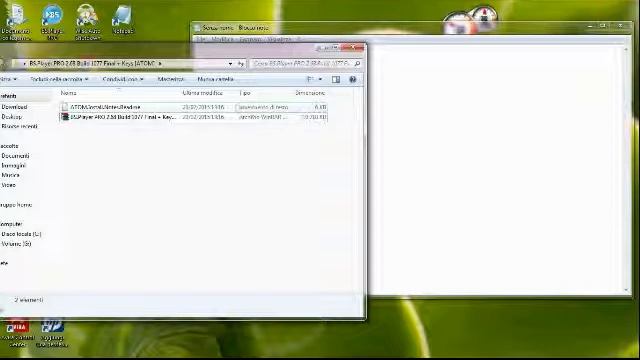Open the File menu in Notepad
This screenshot has width=640, height=360.
[200, 40]
